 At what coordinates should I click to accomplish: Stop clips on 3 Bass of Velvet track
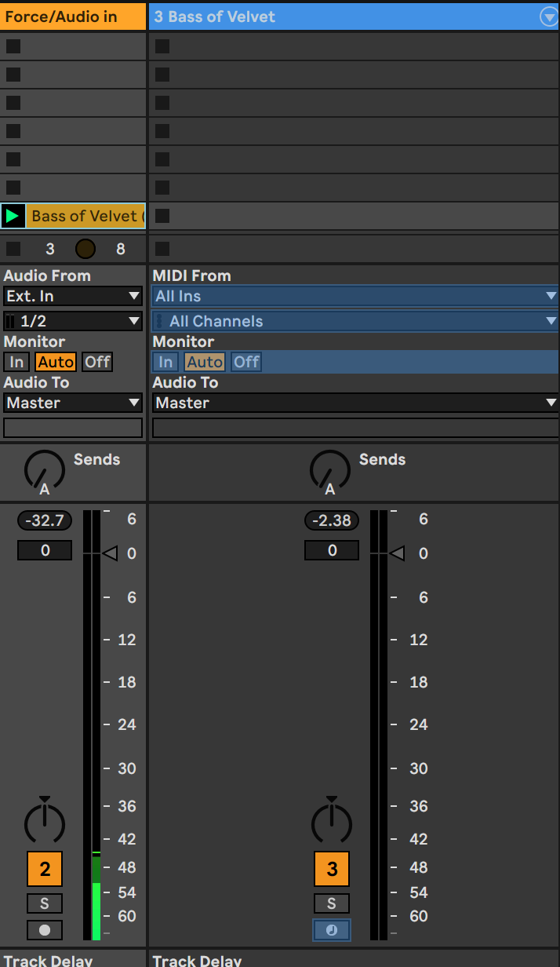point(162,249)
